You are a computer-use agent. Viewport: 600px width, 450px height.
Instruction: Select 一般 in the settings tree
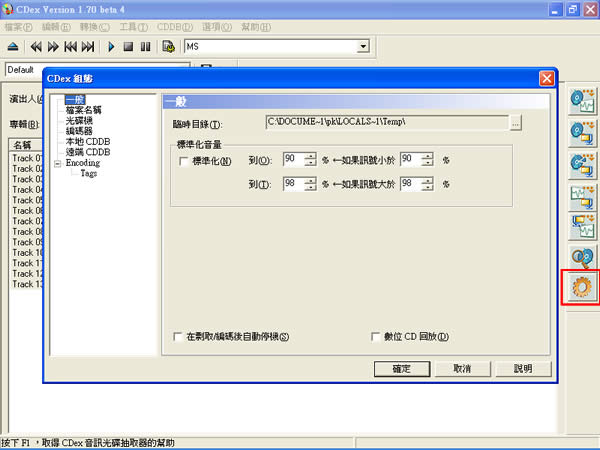point(75,100)
